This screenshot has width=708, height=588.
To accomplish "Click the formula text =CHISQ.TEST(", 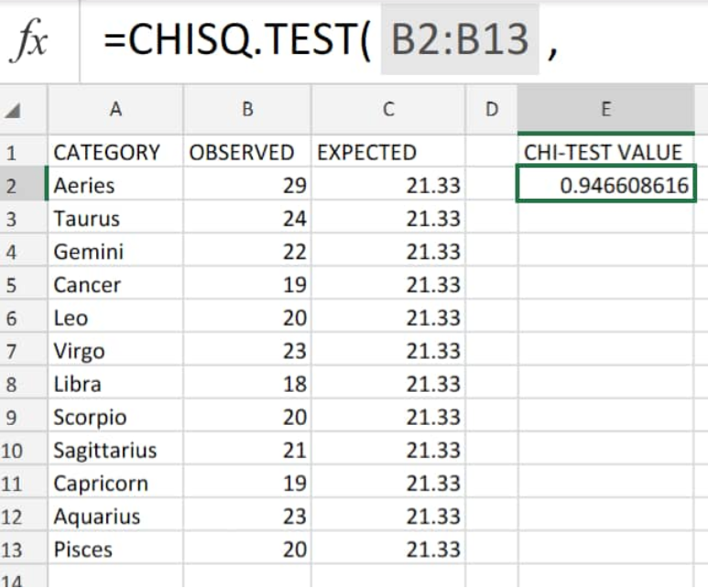I will point(237,39).
